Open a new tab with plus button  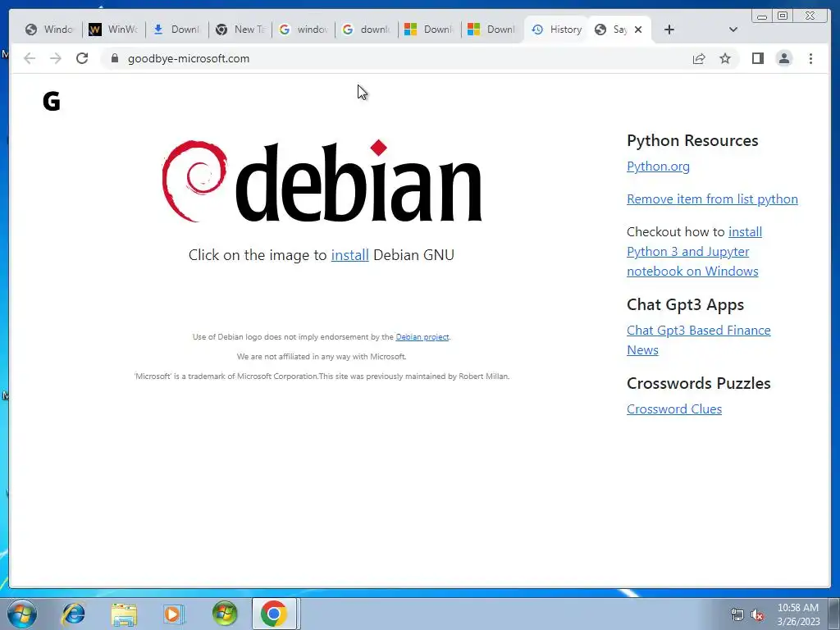669,30
